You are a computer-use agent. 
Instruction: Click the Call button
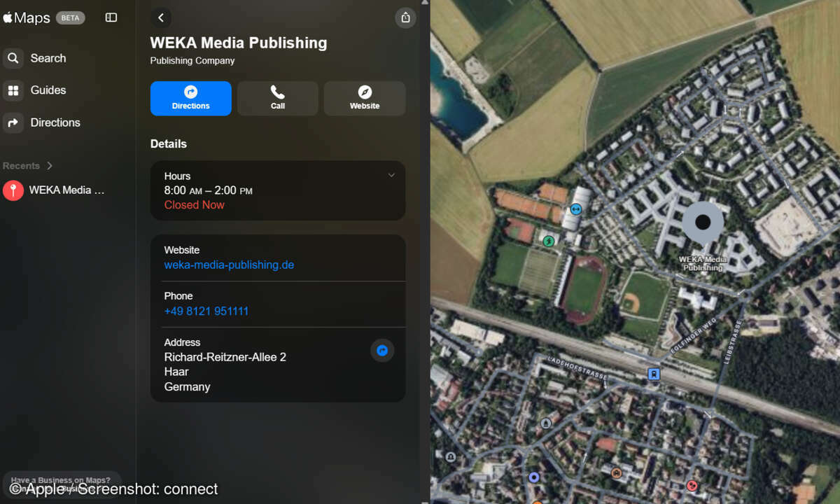(x=278, y=98)
